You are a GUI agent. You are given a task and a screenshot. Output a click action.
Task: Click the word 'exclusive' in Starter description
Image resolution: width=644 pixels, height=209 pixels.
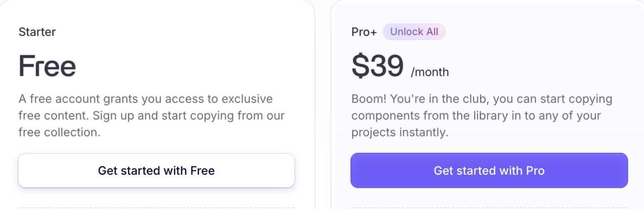tap(247, 99)
